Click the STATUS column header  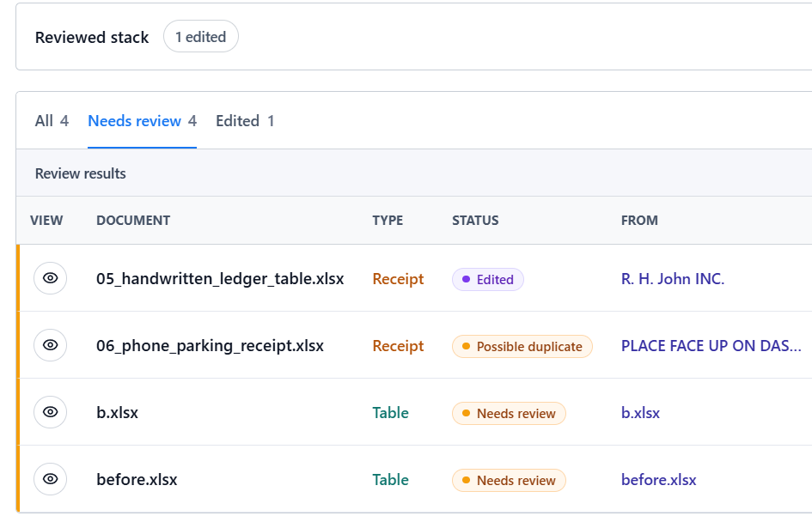[x=475, y=221]
